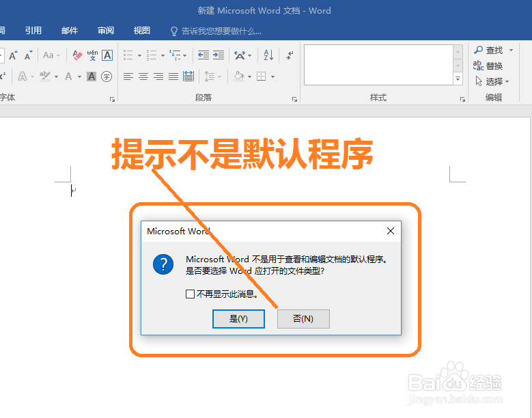
Task: Decrease paragraph indent
Action: click(x=204, y=55)
